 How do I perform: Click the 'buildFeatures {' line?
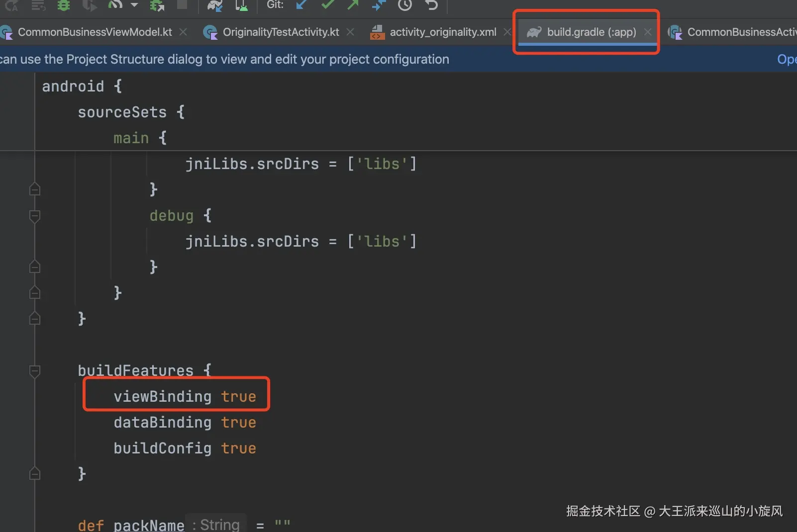(x=145, y=370)
